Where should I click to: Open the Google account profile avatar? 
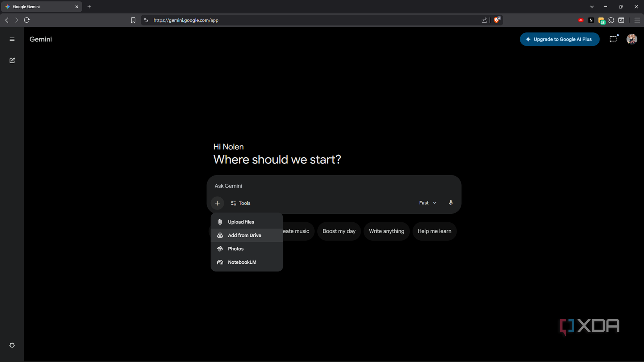tap(632, 39)
